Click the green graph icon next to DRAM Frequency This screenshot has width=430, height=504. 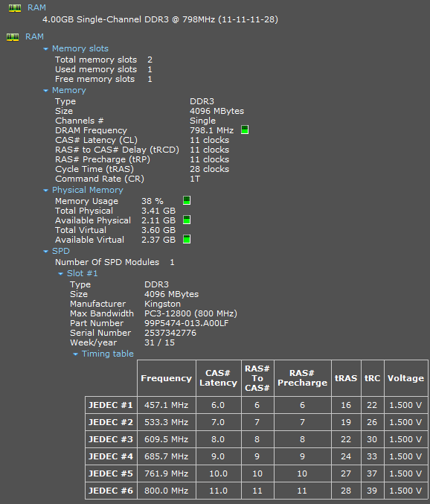click(x=245, y=130)
